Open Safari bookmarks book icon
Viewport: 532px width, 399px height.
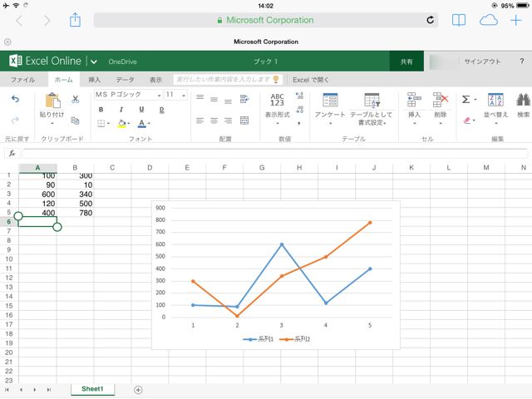[459, 20]
